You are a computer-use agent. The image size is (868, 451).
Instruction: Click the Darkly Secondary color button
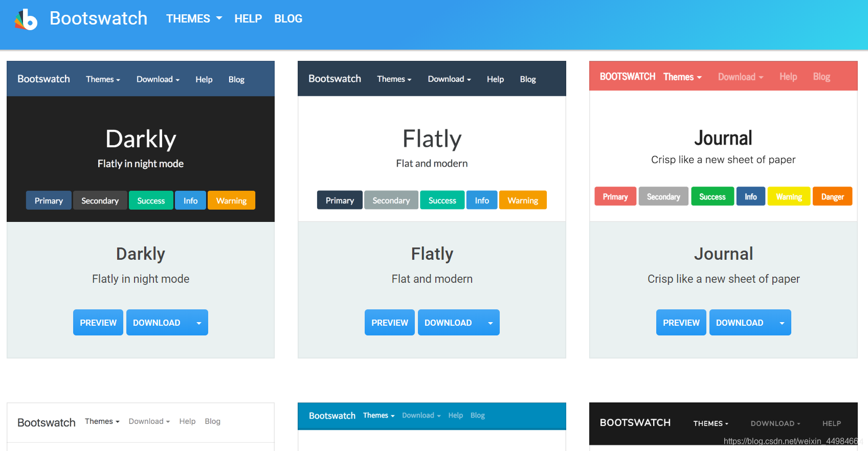click(x=100, y=200)
